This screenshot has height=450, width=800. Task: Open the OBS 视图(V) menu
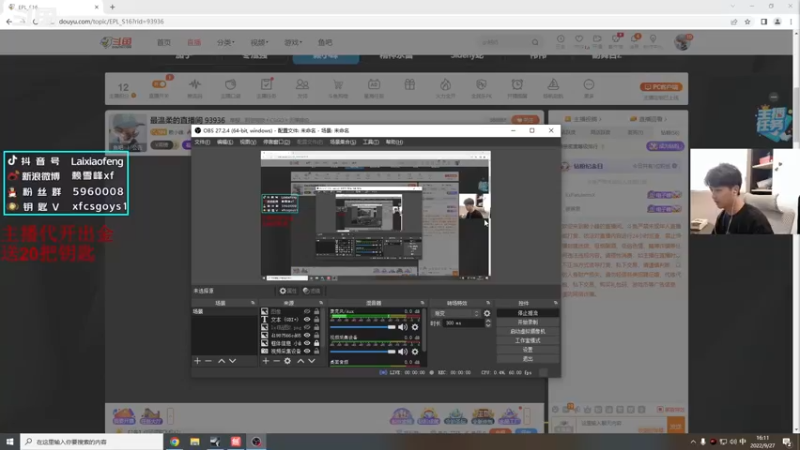point(247,142)
